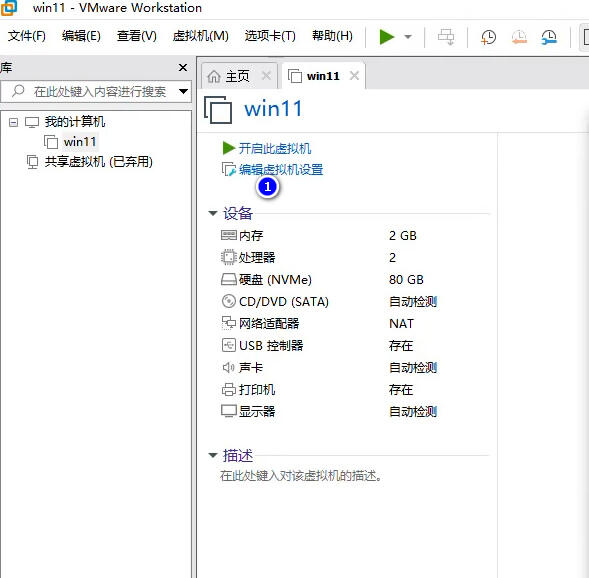Viewport: 589px width, 578px height.
Task: Click the USB 控制器 icon
Action: tap(228, 345)
